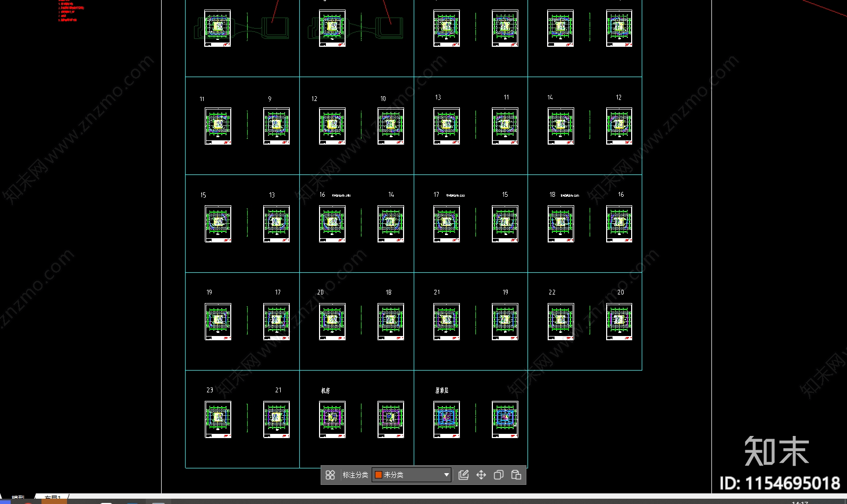Select the move four-arrow icon
Image resolution: width=847 pixels, height=504 pixels.
[x=481, y=475]
